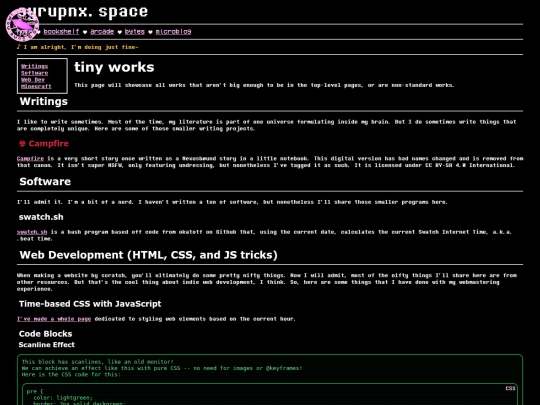Go to the bytes page

[135, 32]
